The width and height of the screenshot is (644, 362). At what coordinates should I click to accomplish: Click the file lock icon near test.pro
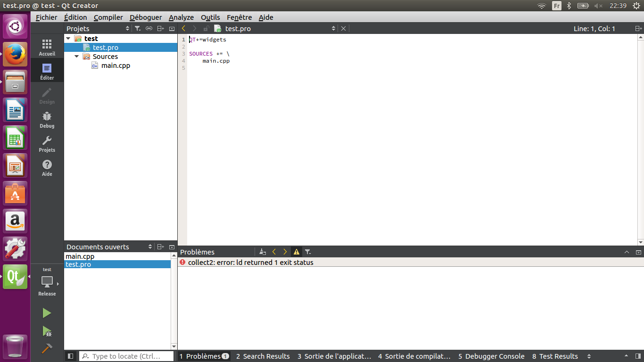(x=206, y=29)
